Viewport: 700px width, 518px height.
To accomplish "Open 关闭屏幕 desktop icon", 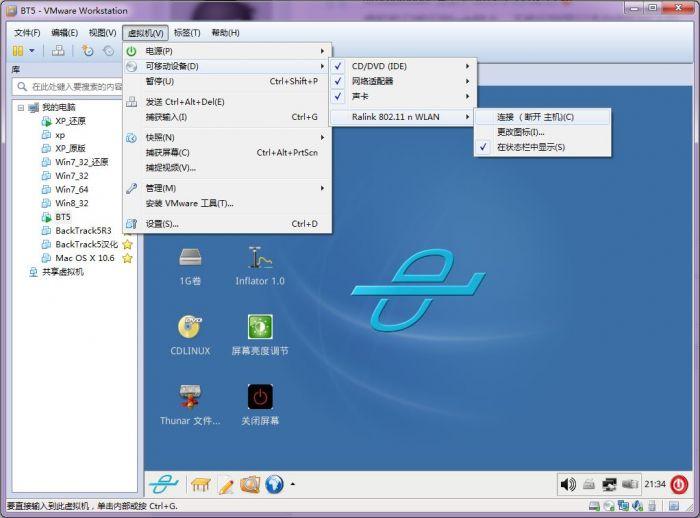I will click(260, 405).
